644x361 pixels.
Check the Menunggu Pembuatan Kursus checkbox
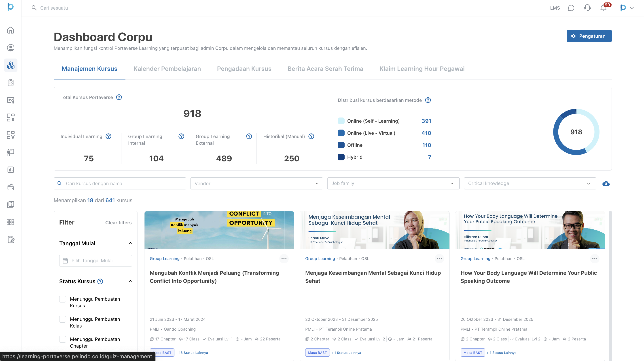pos(63,299)
